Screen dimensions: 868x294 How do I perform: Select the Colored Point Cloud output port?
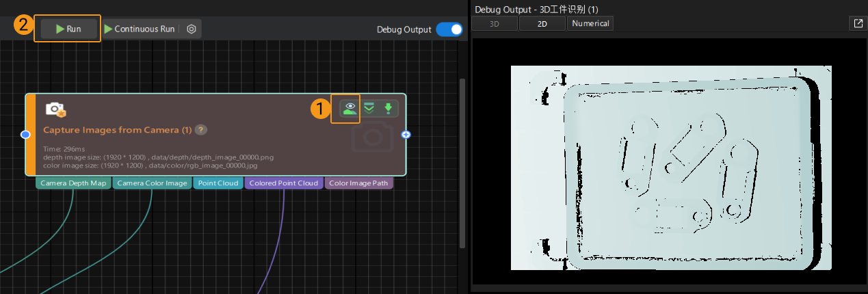283,183
